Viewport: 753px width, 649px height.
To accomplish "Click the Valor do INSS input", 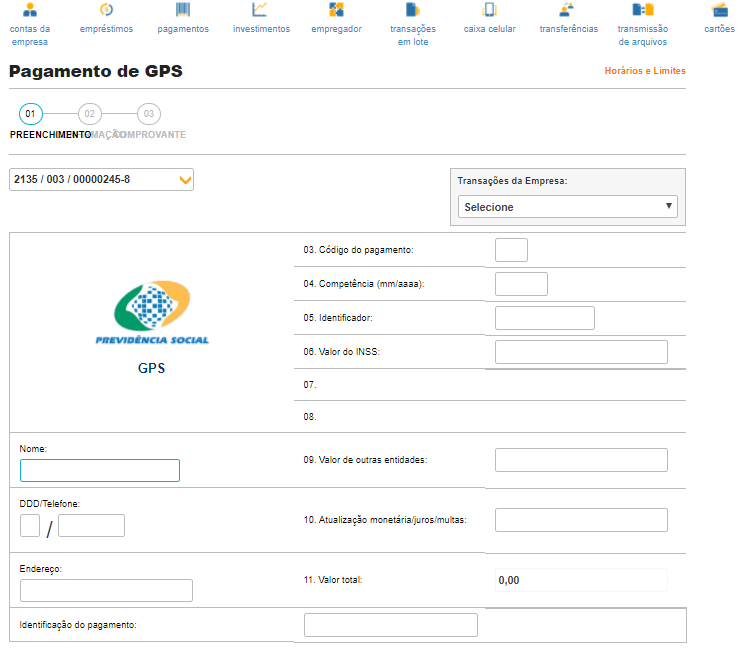I will pos(580,352).
